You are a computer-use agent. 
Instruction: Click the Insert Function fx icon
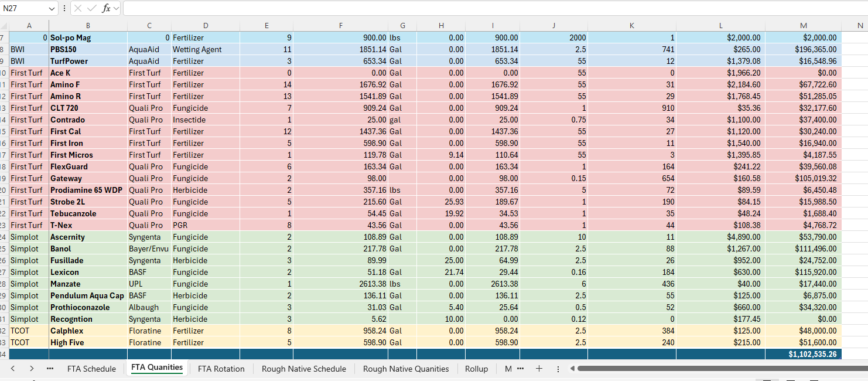coord(105,8)
